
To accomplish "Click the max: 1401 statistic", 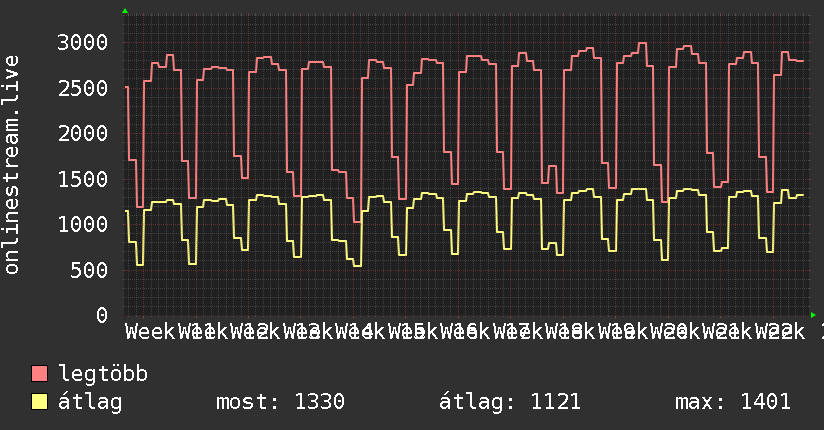I will pyautogui.click(x=733, y=402).
